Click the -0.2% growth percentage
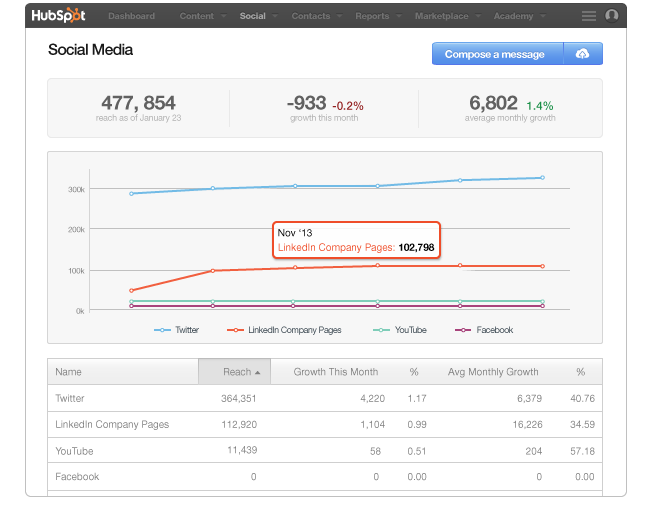The image size is (650, 525). [348, 106]
